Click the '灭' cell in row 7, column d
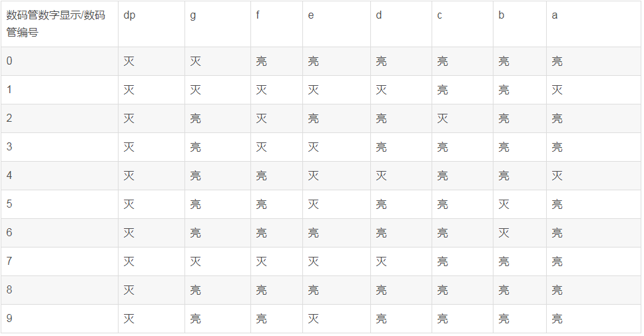The width and height of the screenshot is (644, 336). pos(382,261)
